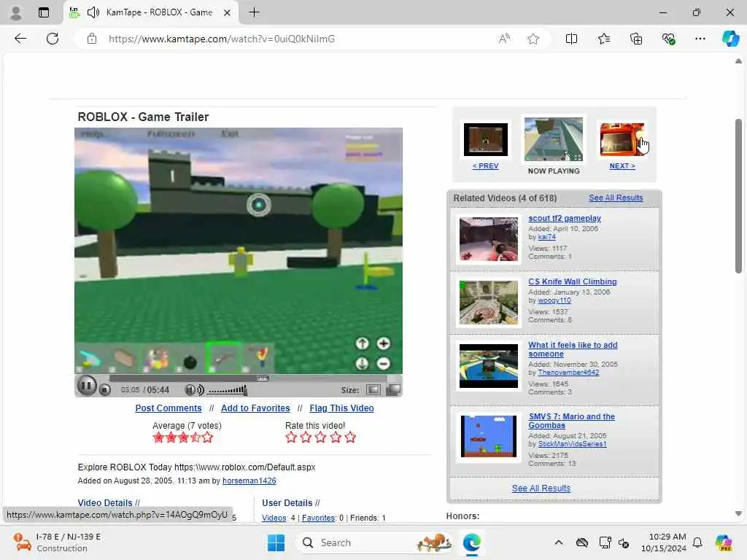Screen dimensions: 747x560
Task: Open traffic widget I-78 E Construction
Action: coord(57,542)
